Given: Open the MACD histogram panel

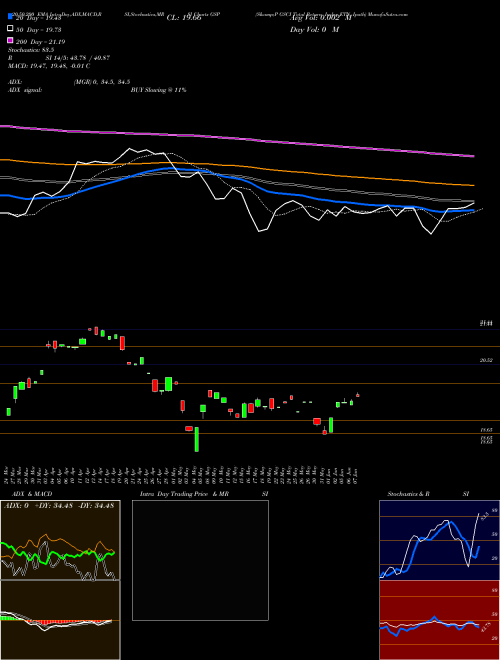Looking at the screenshot, I should point(60,620).
